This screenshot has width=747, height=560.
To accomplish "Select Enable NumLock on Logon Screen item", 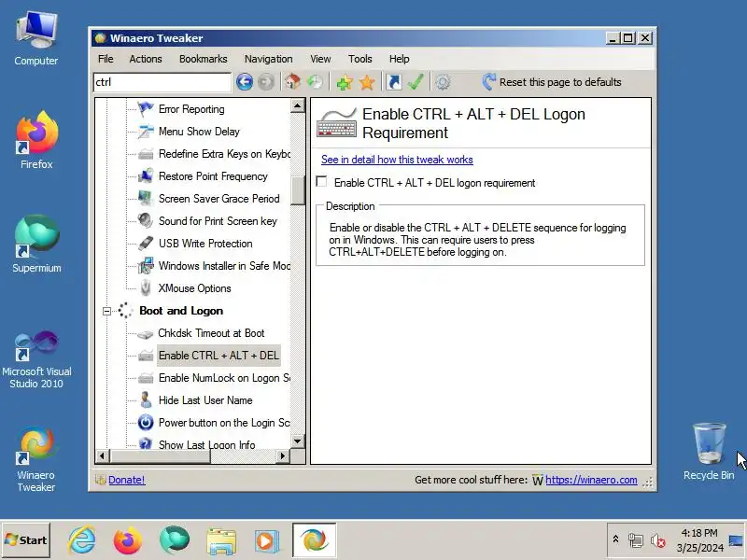I will coord(224,378).
